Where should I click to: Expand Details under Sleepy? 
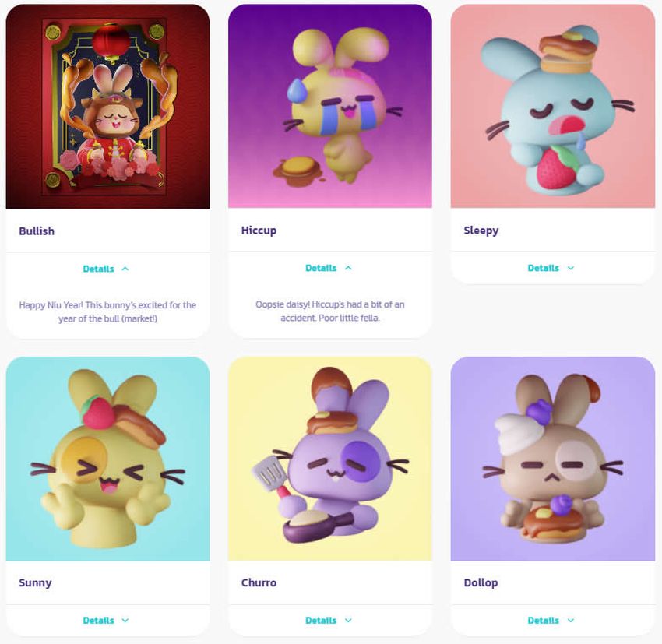coord(543,268)
